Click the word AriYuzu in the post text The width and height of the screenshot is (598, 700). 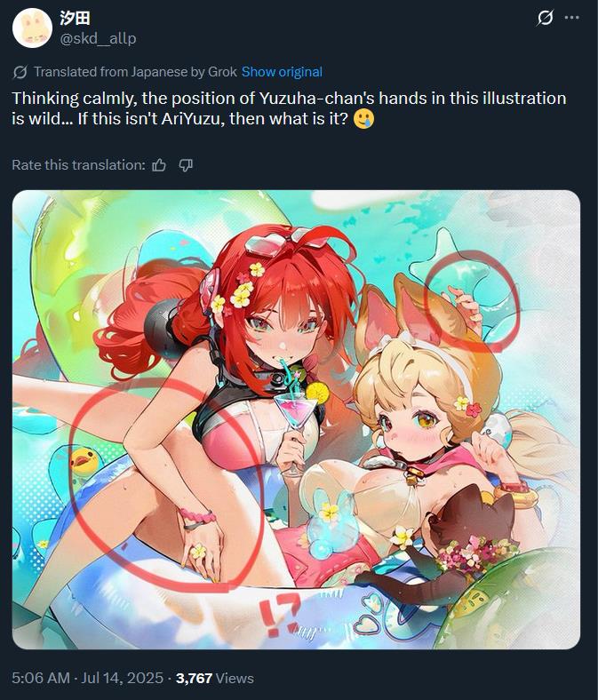192,119
